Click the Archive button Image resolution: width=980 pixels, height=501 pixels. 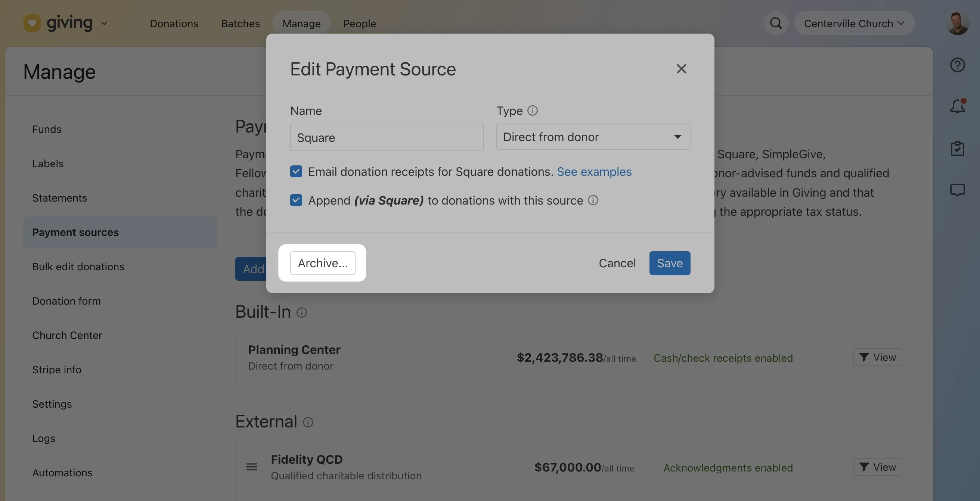322,263
